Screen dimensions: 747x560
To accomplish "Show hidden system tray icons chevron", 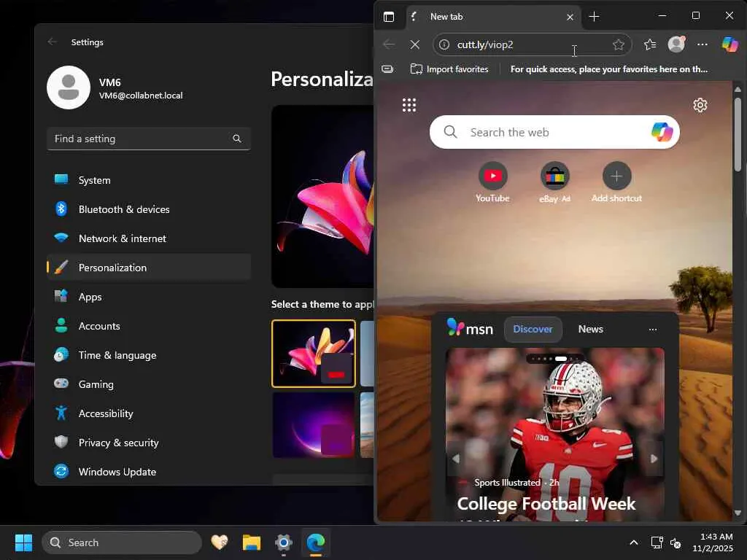I will tap(634, 542).
